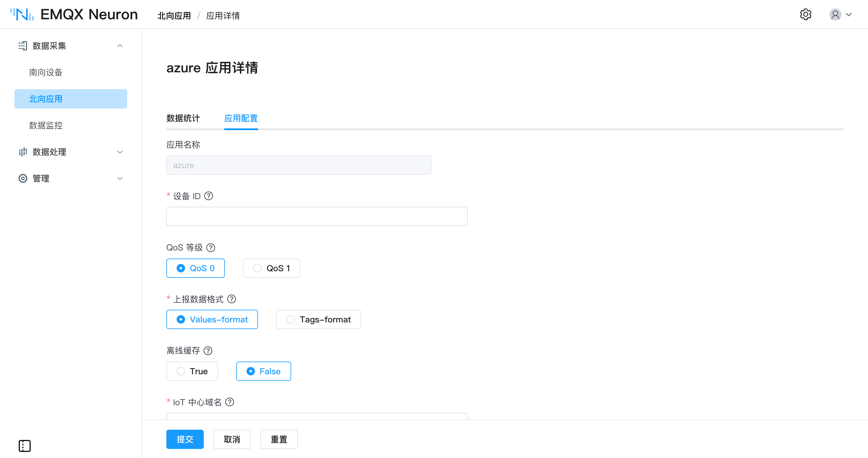
Task: Focus the IoT 中心域名 input field
Action: click(x=317, y=416)
